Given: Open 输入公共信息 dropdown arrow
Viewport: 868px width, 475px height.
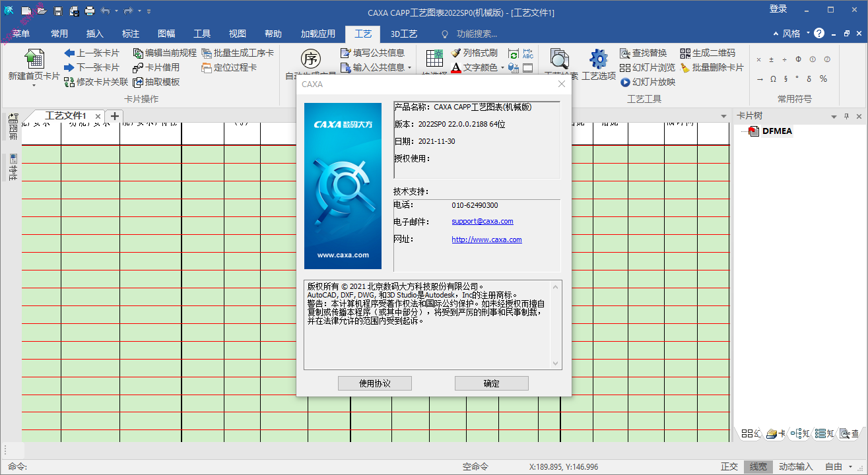Looking at the screenshot, I should [409, 67].
